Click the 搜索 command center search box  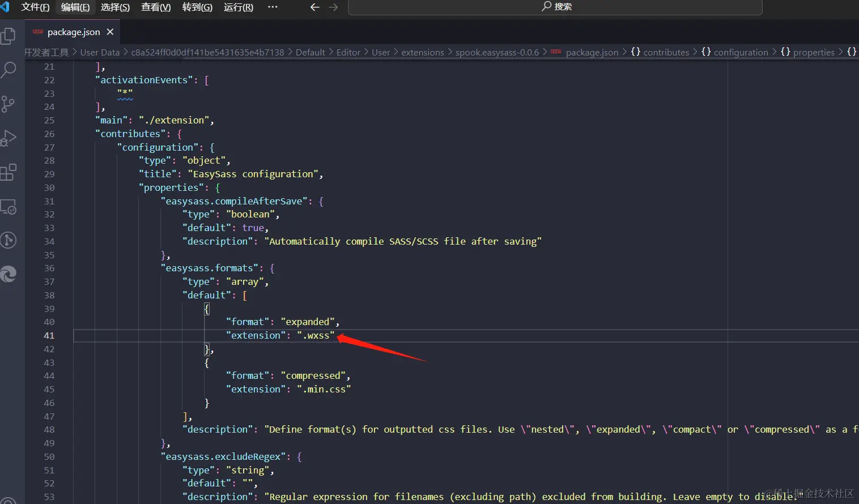pos(555,7)
